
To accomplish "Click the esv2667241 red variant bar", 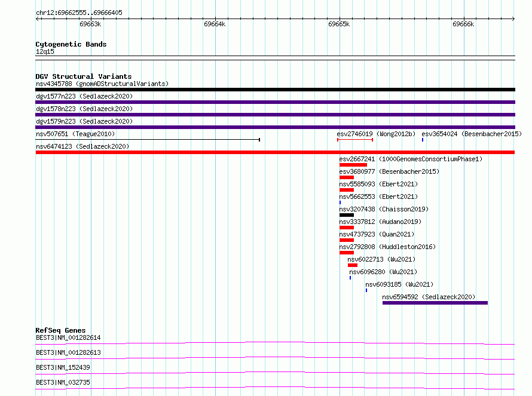I will click(x=353, y=165).
